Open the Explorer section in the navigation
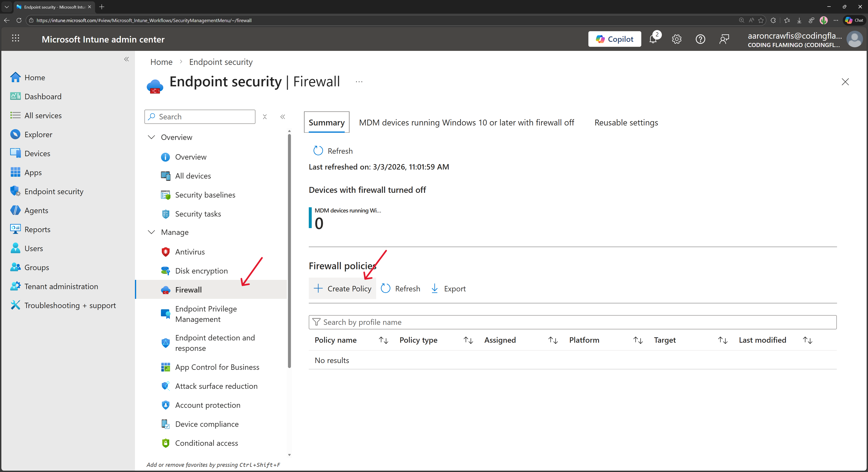Viewport: 868px width, 472px height. click(x=38, y=134)
